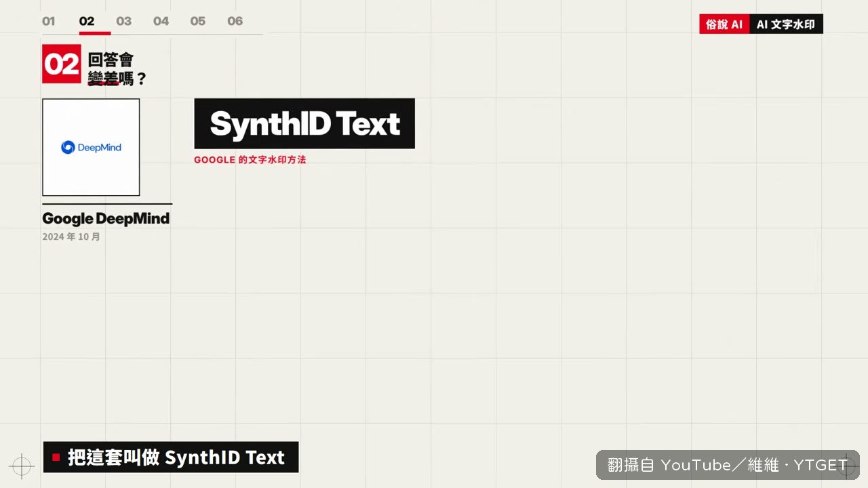Viewport: 868px width, 488px height.
Task: Click the DeepMind logo card
Action: pos(91,147)
